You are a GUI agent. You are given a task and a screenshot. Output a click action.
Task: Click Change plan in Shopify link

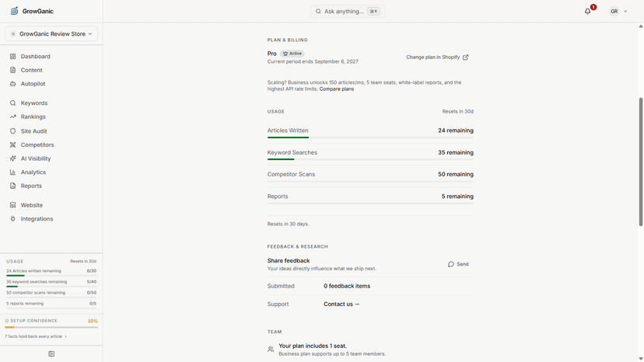tap(437, 57)
